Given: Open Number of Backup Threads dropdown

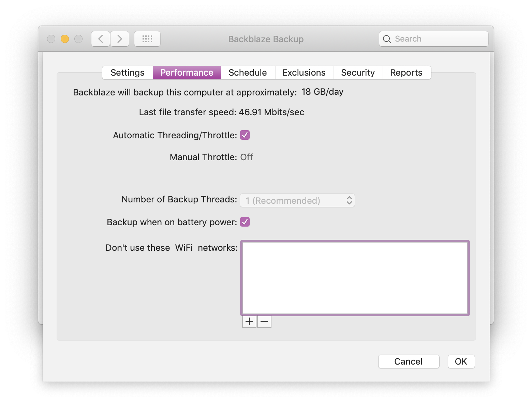Looking at the screenshot, I should click(297, 200).
